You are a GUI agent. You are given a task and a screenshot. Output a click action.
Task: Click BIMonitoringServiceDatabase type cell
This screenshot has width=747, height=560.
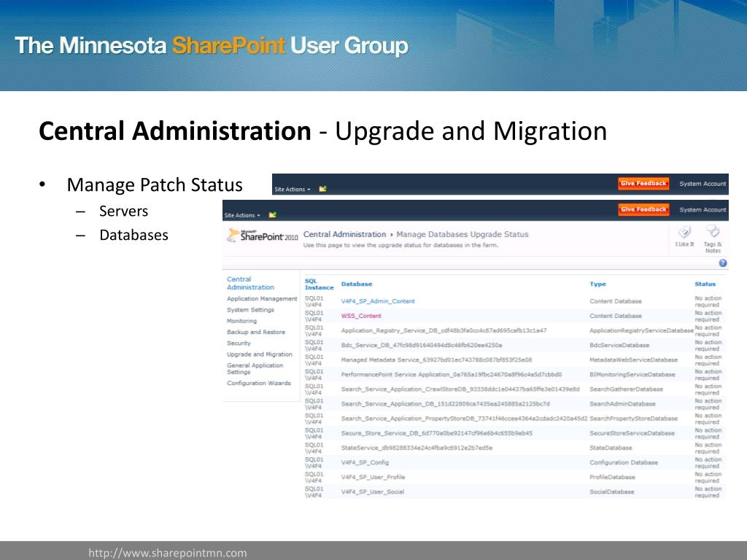point(632,374)
